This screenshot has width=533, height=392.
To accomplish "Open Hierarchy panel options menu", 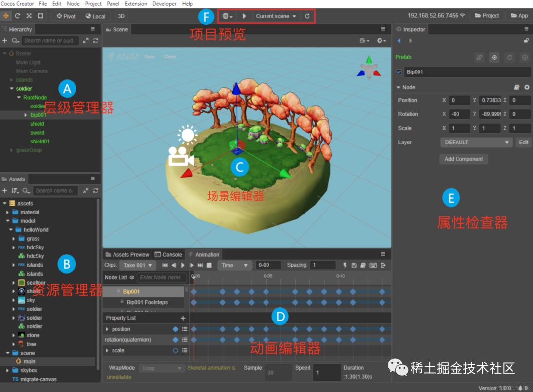I will [93, 29].
